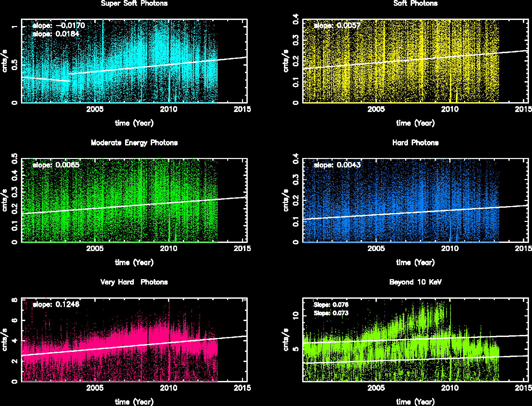This screenshot has height=406, width=532.
Task: Click the slope 0.0057 label
Action: pyautogui.click(x=337, y=26)
